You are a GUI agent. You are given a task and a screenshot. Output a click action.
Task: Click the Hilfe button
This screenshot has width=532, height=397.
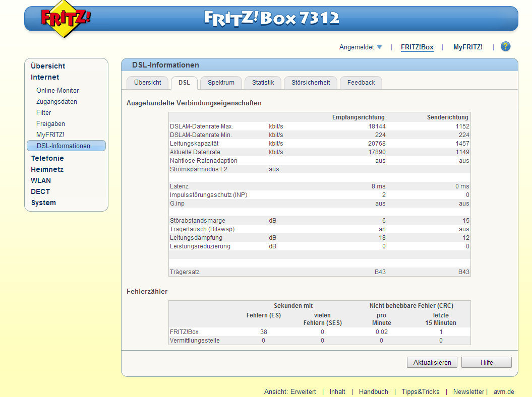tap(486, 362)
